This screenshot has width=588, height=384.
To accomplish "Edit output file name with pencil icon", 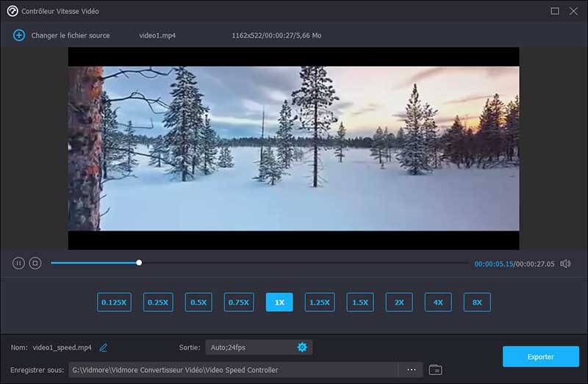I will 104,347.
